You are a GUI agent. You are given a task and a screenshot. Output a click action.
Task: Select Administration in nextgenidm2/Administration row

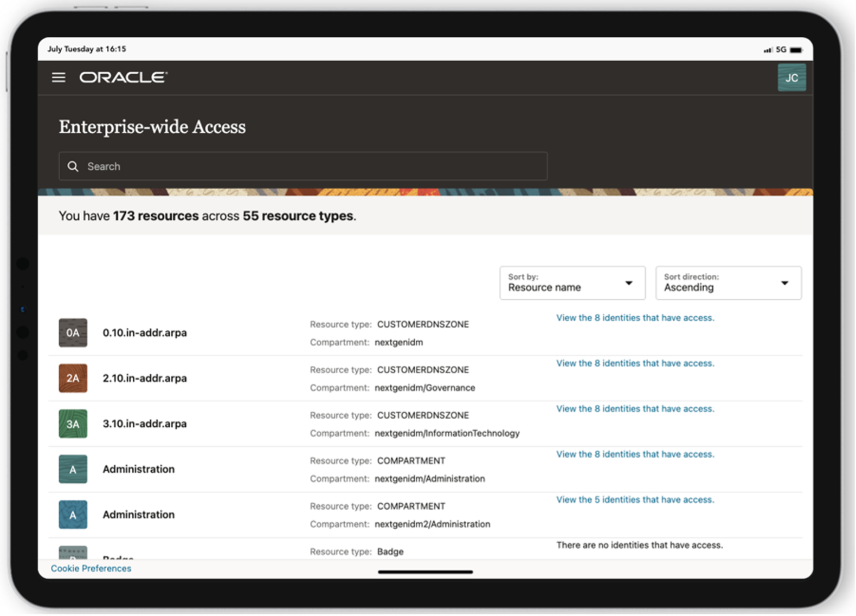(139, 515)
